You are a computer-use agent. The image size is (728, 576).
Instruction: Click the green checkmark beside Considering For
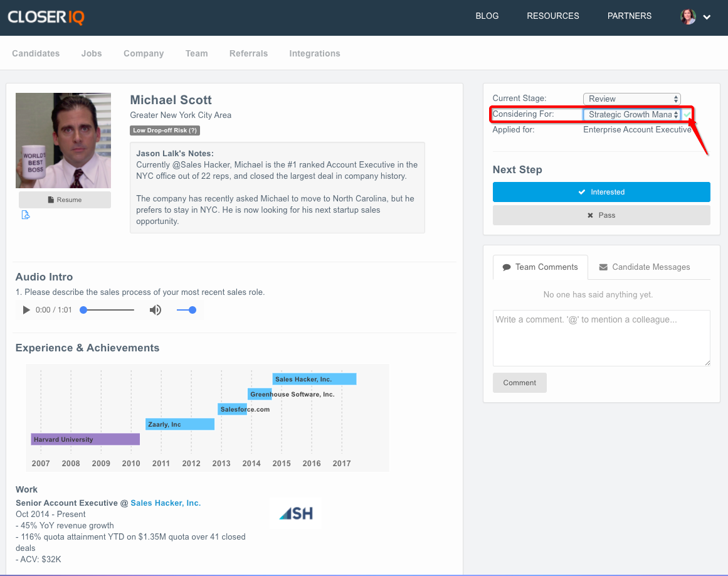(688, 115)
